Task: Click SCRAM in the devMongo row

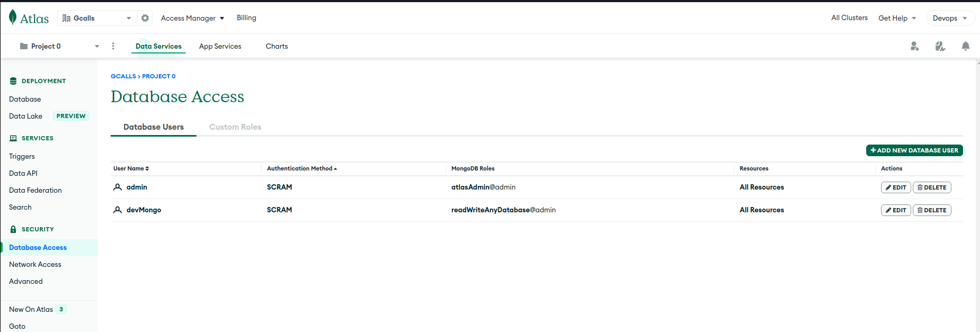Action: click(x=280, y=210)
